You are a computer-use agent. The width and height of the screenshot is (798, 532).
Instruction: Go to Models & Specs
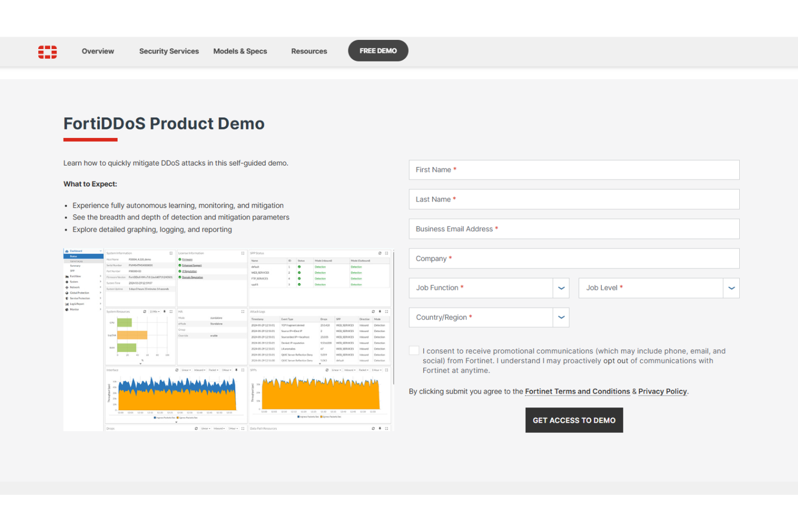click(240, 51)
